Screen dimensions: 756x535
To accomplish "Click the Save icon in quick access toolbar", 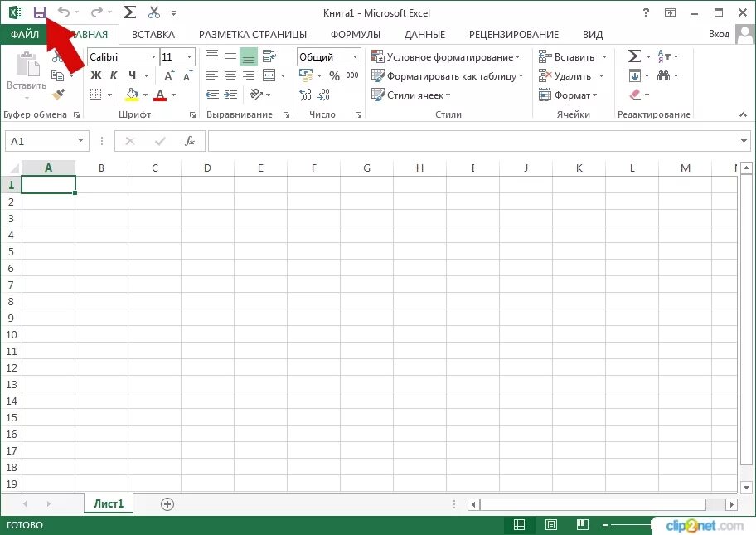I will pos(40,12).
